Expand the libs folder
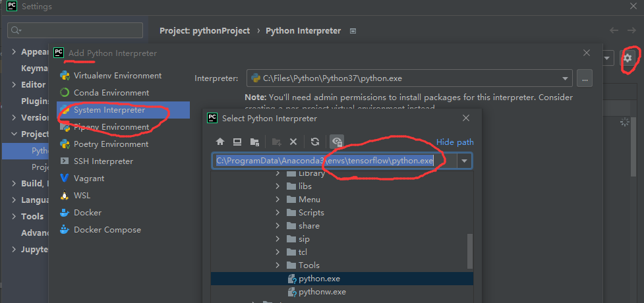 [x=278, y=186]
